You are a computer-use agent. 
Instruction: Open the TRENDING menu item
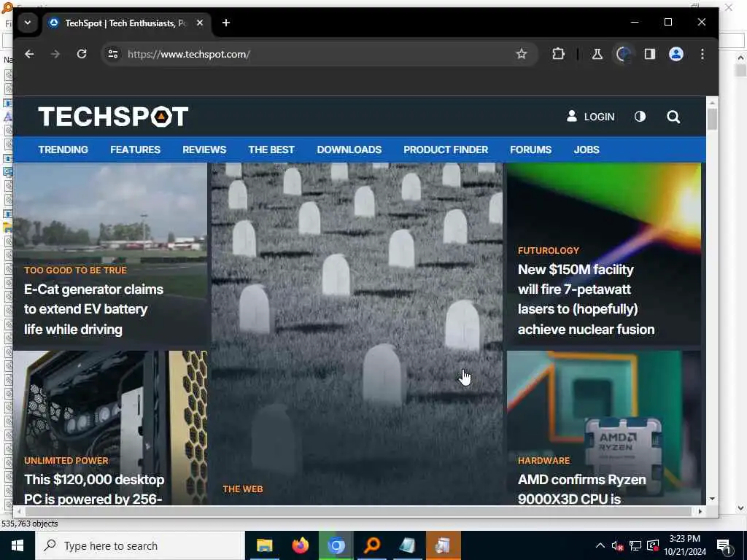point(63,149)
